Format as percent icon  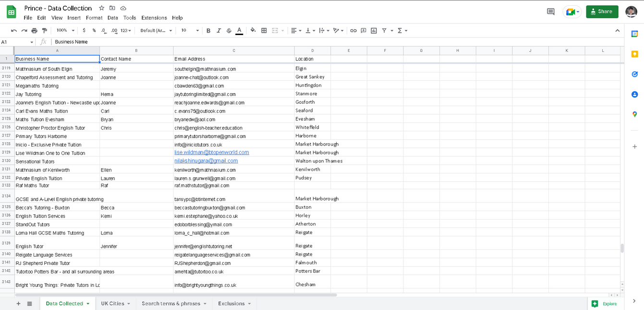94,30
